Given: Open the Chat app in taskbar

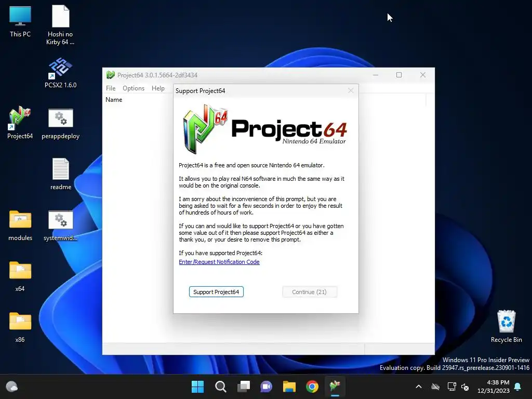Looking at the screenshot, I should coord(267,387).
